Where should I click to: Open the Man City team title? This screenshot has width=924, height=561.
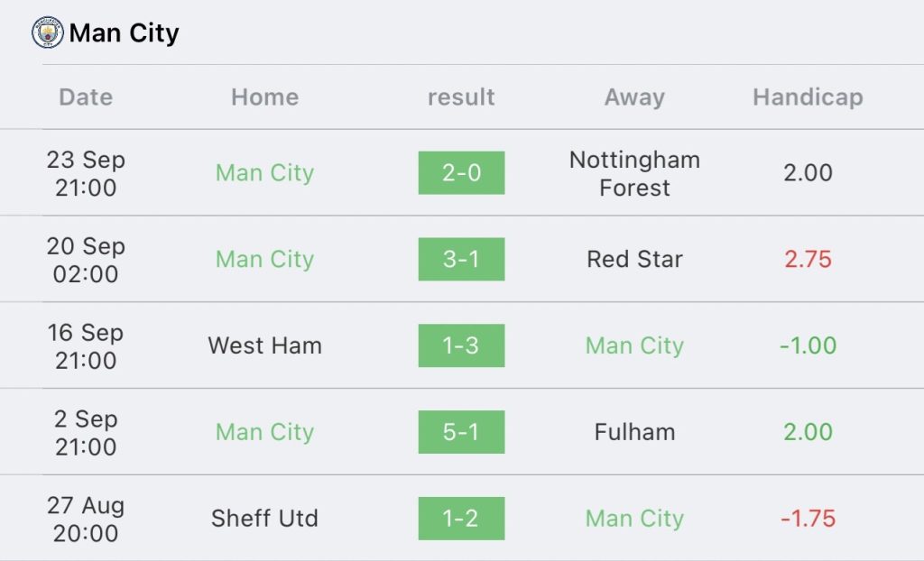click(x=124, y=33)
